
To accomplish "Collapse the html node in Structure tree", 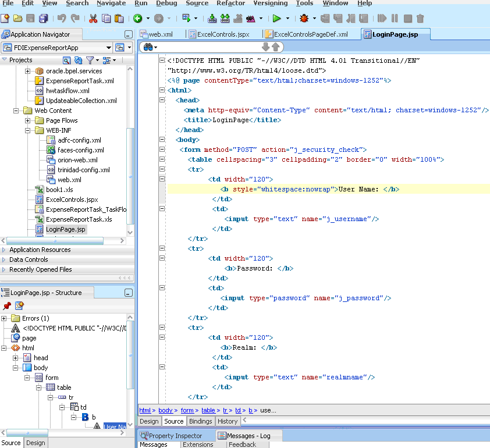I will point(5,348).
